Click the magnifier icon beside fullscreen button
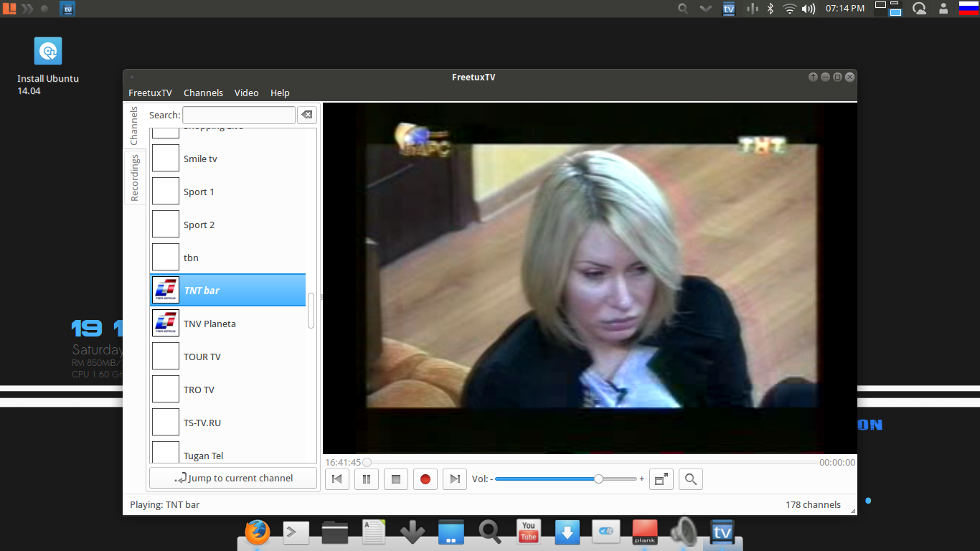This screenshot has height=551, width=980. tap(690, 479)
